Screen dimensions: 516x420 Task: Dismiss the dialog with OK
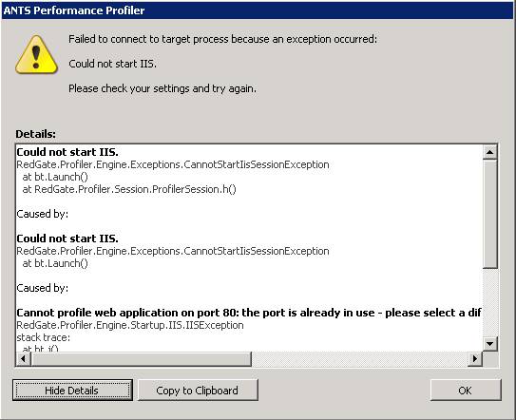click(466, 390)
